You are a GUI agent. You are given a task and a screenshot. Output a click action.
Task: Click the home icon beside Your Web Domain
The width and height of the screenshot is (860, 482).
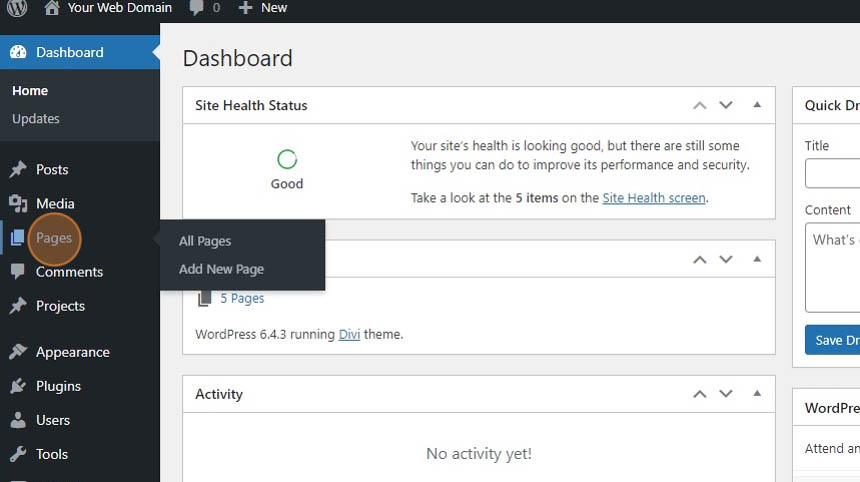pos(52,8)
